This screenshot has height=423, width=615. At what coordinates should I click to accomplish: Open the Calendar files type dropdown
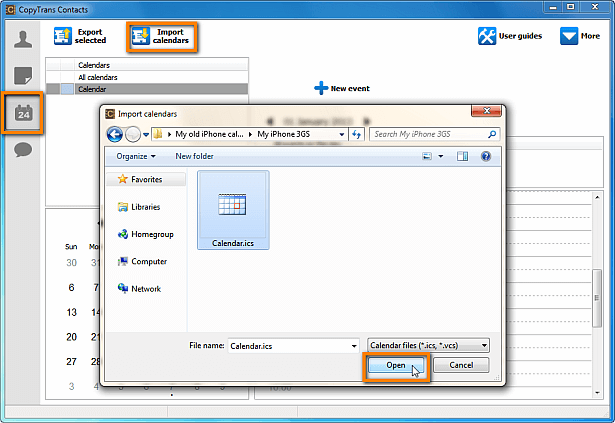(x=428, y=345)
